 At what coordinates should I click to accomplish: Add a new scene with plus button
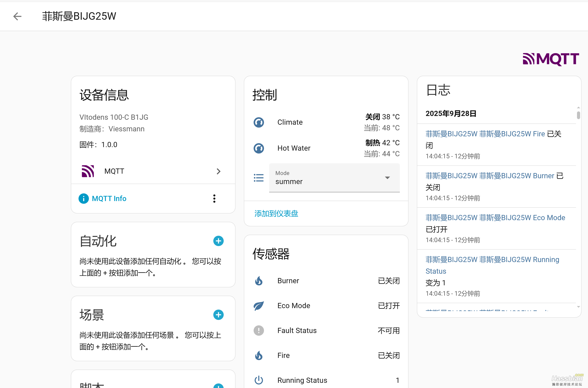point(218,315)
